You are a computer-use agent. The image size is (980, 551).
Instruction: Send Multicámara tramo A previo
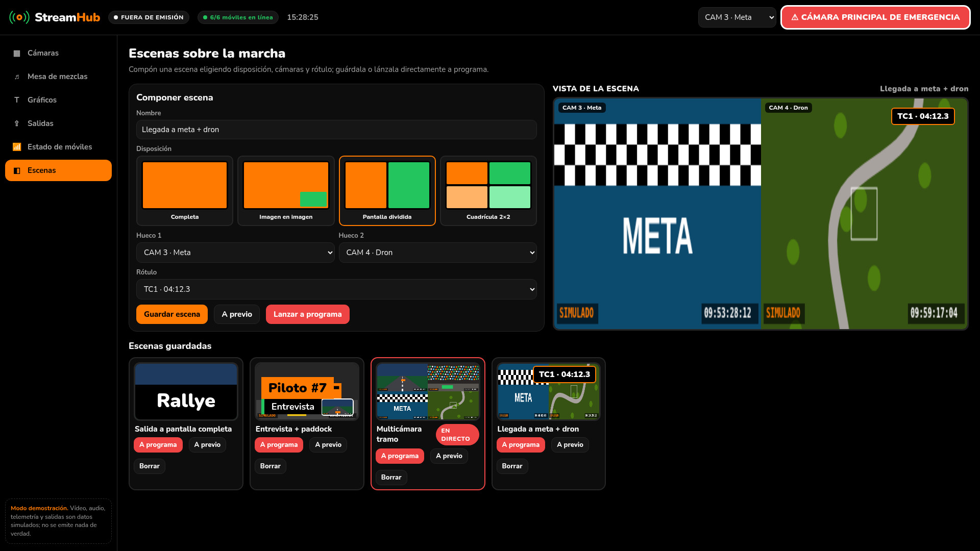[x=449, y=456]
